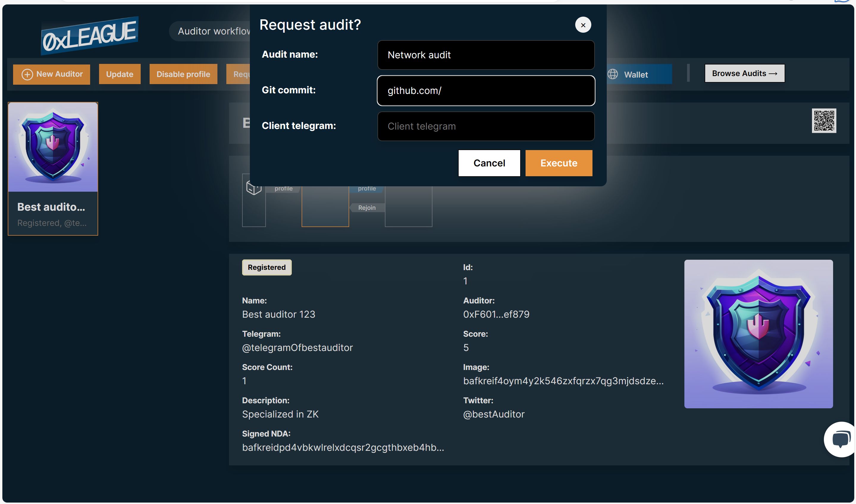Execute the audit request
Screen dimensions: 856x504
[x=558, y=163]
